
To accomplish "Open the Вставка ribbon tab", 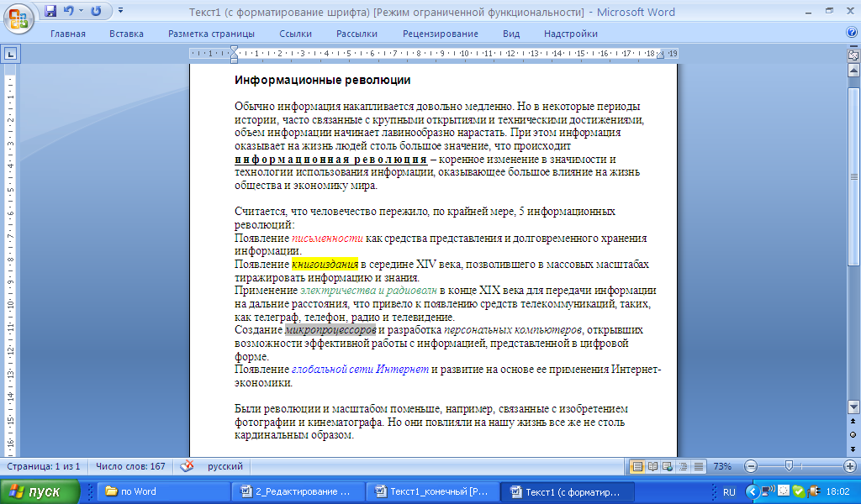I will 126,34.
